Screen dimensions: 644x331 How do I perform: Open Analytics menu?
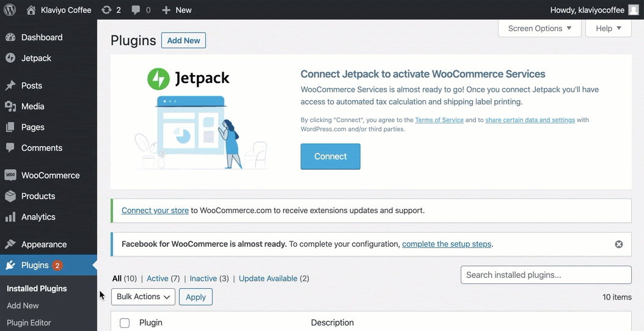[x=38, y=217]
